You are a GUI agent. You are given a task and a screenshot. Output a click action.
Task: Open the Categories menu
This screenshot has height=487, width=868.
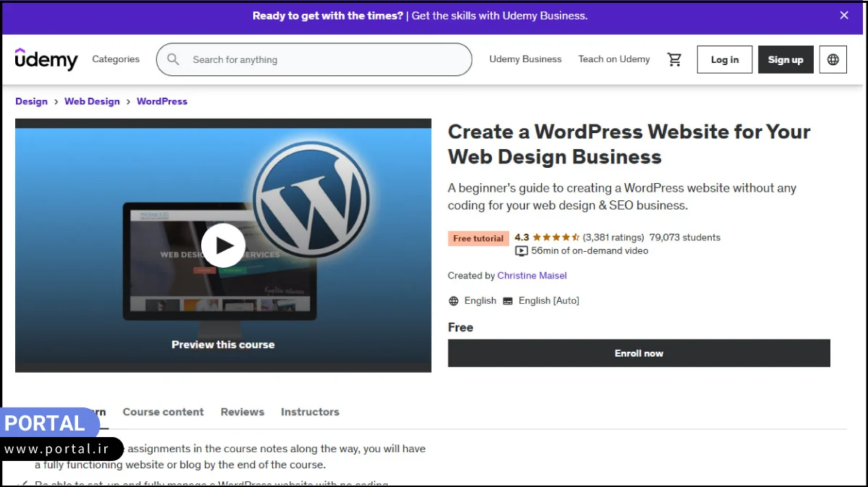[x=116, y=59]
